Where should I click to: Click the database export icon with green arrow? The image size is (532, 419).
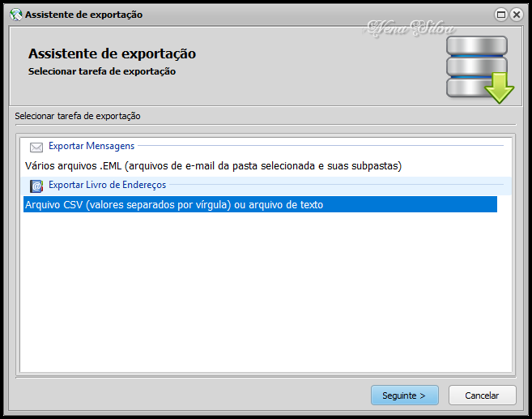pos(480,69)
